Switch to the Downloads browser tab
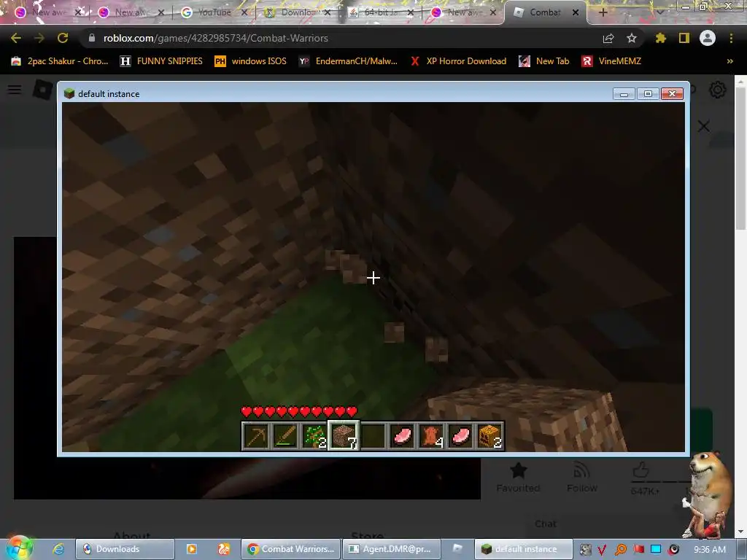Viewport: 747px width, 560px height. [x=298, y=12]
